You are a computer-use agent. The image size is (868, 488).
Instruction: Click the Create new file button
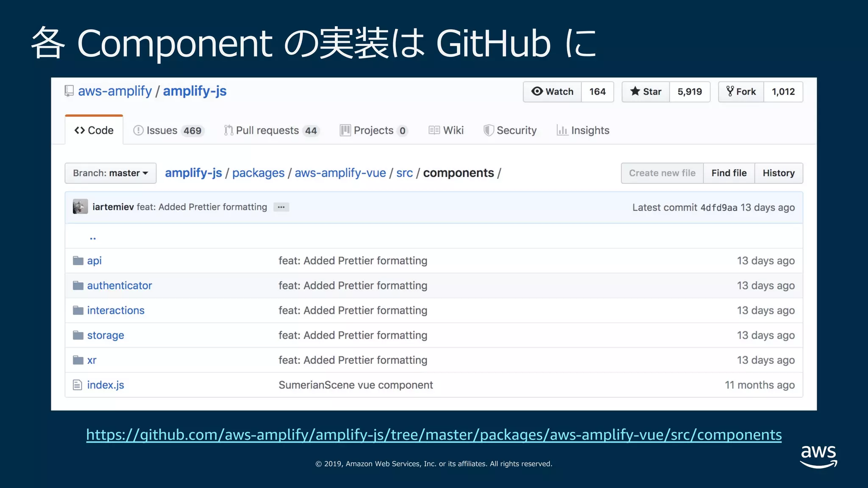[x=662, y=173]
